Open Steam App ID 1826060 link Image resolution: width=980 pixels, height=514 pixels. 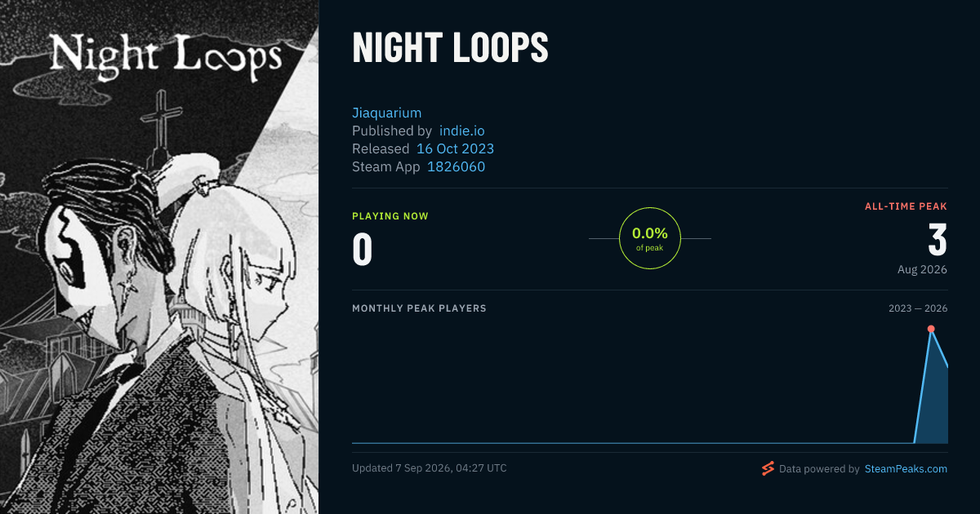(x=456, y=166)
